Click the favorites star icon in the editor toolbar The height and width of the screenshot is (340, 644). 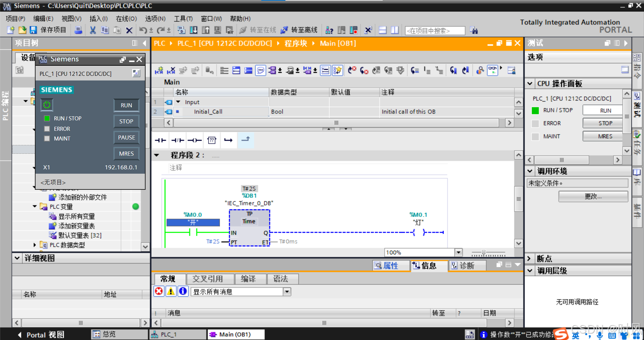(x=337, y=70)
